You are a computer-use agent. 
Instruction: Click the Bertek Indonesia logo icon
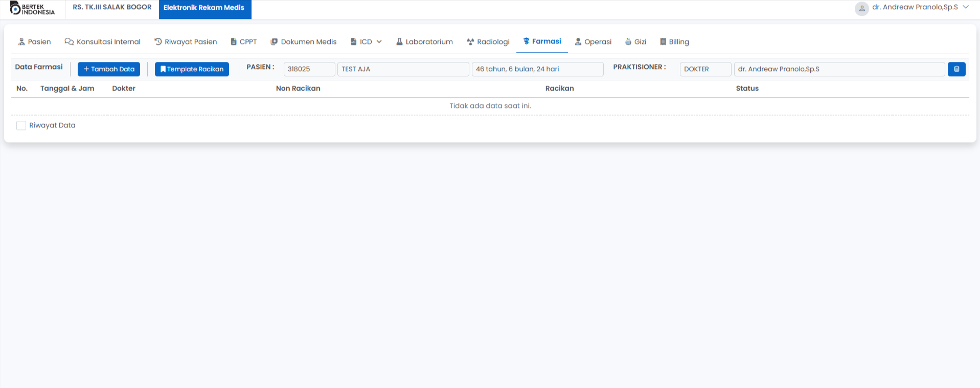coord(15,8)
